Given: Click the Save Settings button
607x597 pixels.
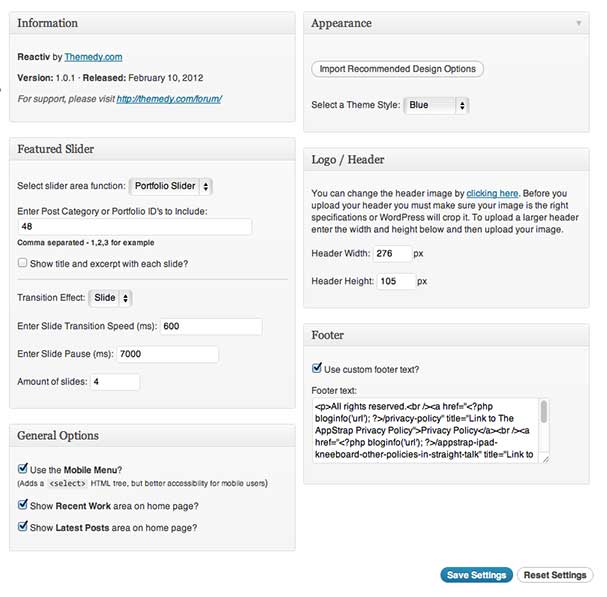Looking at the screenshot, I should click(x=476, y=575).
